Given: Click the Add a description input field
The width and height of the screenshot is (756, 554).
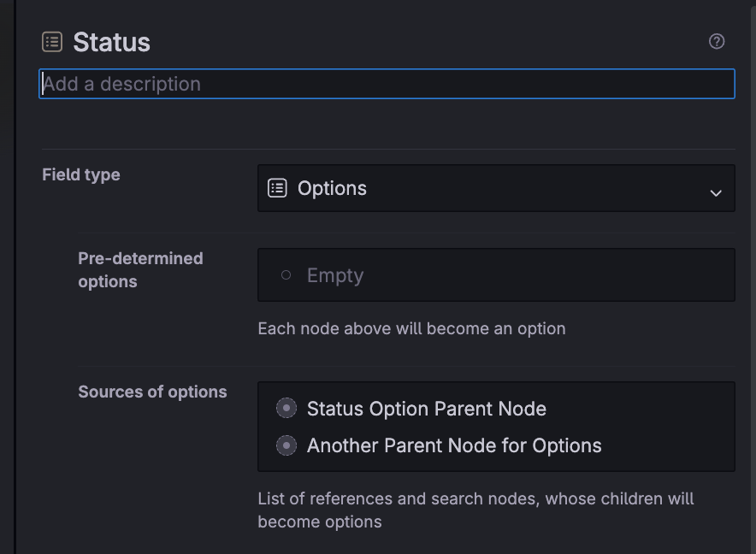Looking at the screenshot, I should click(x=386, y=83).
